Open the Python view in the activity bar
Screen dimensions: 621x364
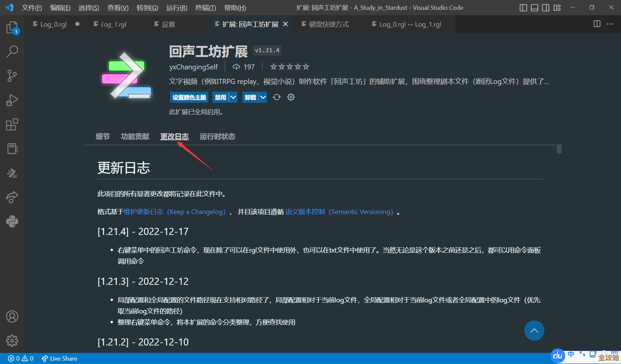click(x=12, y=221)
